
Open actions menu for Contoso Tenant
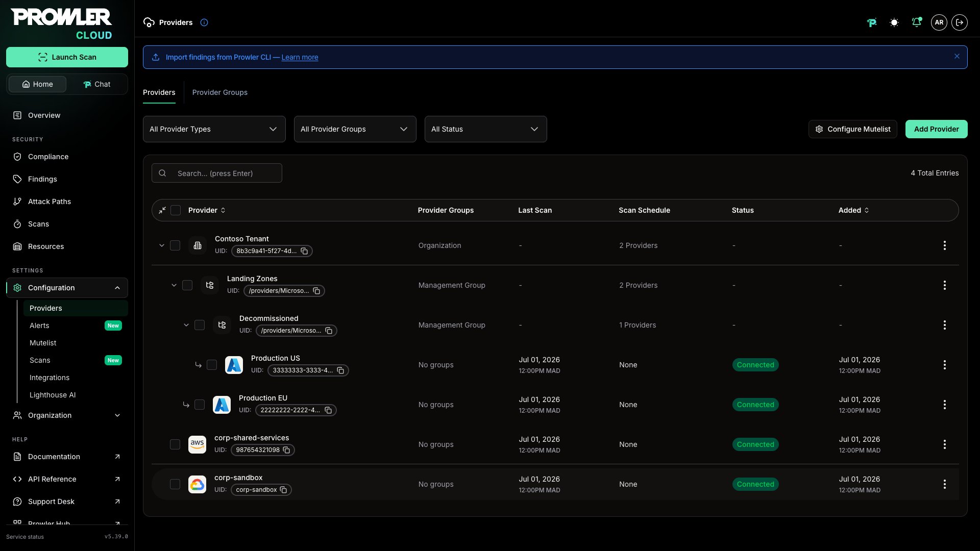click(945, 245)
